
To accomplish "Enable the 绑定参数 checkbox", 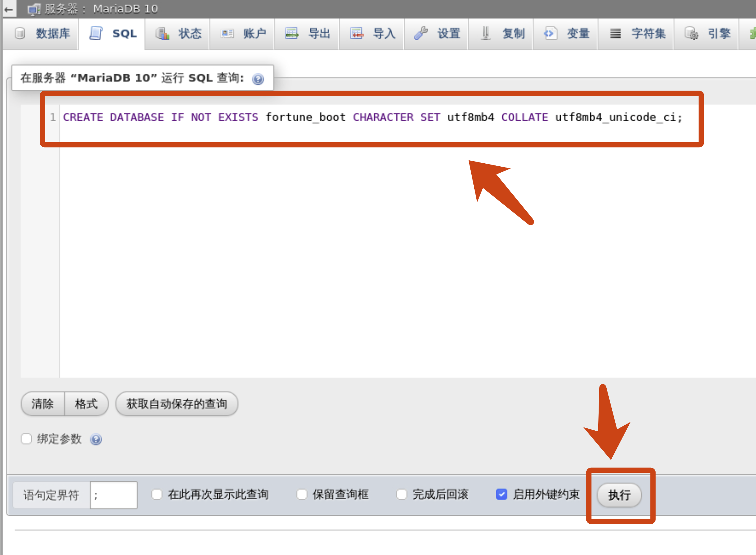I will click(x=26, y=439).
